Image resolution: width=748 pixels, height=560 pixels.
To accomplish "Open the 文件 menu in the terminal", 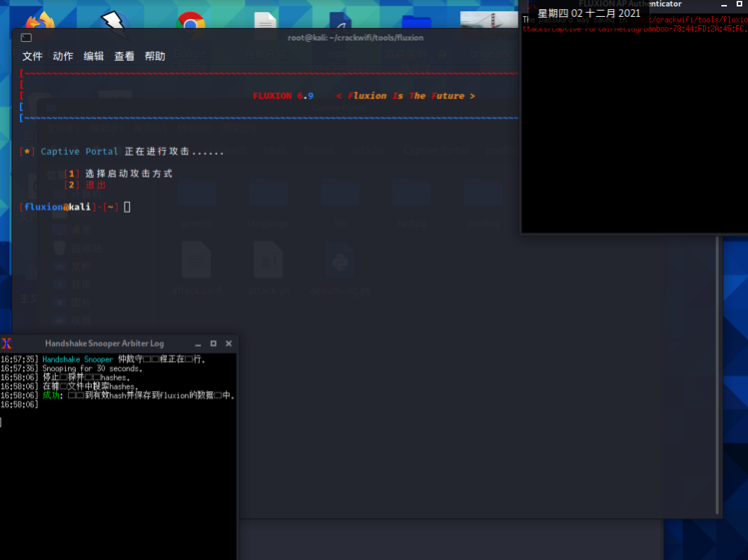I will click(x=32, y=56).
